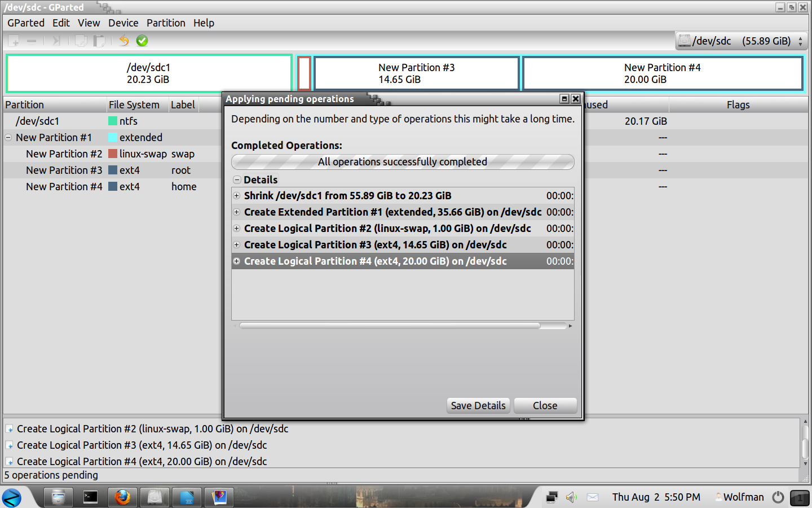Viewport: 812px width, 508px height.
Task: Click the Partition column header
Action: click(x=55, y=105)
